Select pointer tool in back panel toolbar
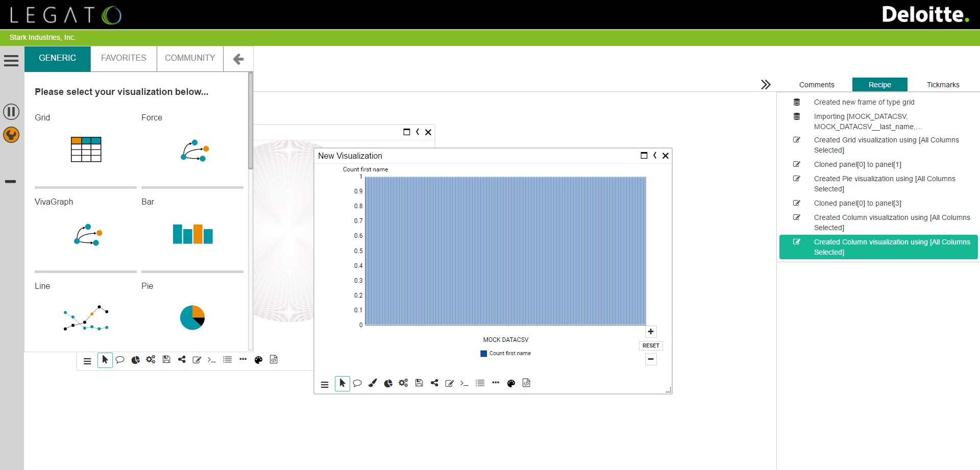The width and height of the screenshot is (980, 470). [x=105, y=360]
